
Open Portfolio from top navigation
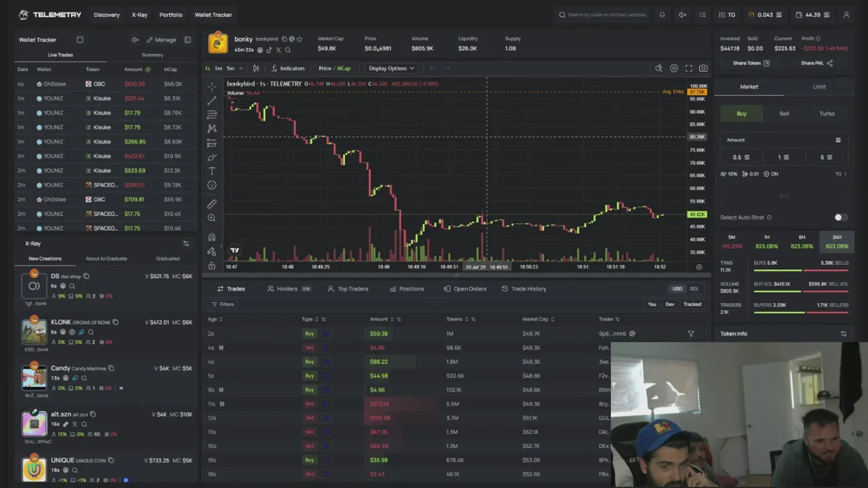171,15
